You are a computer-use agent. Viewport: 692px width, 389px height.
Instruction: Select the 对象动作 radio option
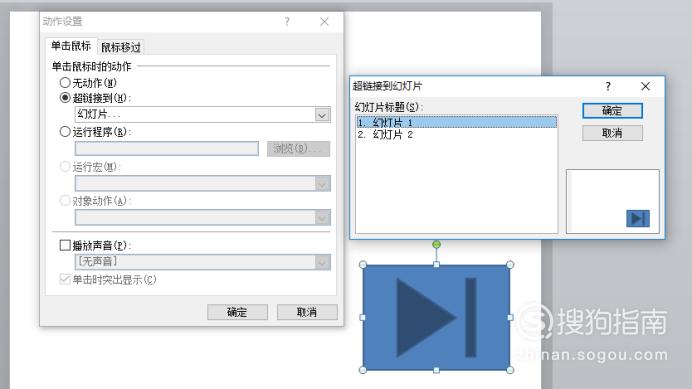65,200
